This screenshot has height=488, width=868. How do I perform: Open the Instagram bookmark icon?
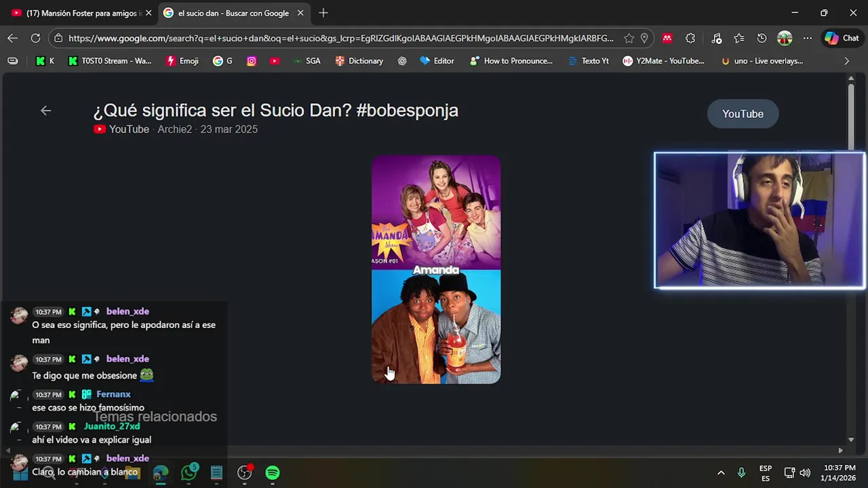252,61
